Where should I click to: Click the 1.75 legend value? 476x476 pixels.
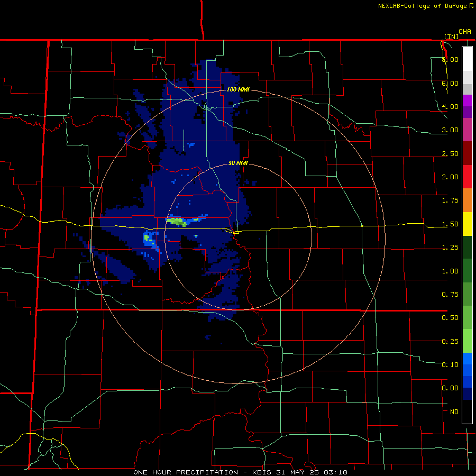(x=450, y=200)
